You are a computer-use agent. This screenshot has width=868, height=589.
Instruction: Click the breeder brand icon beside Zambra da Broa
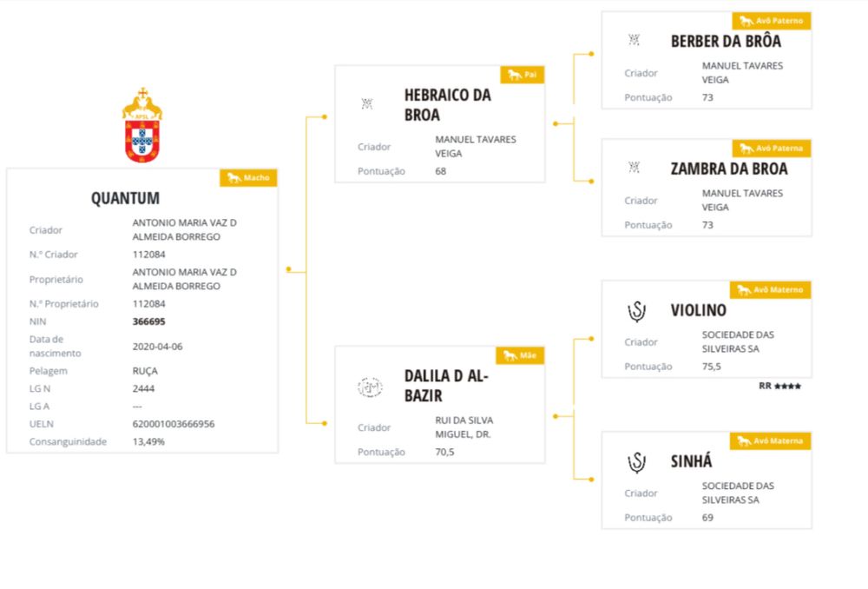coord(634,168)
